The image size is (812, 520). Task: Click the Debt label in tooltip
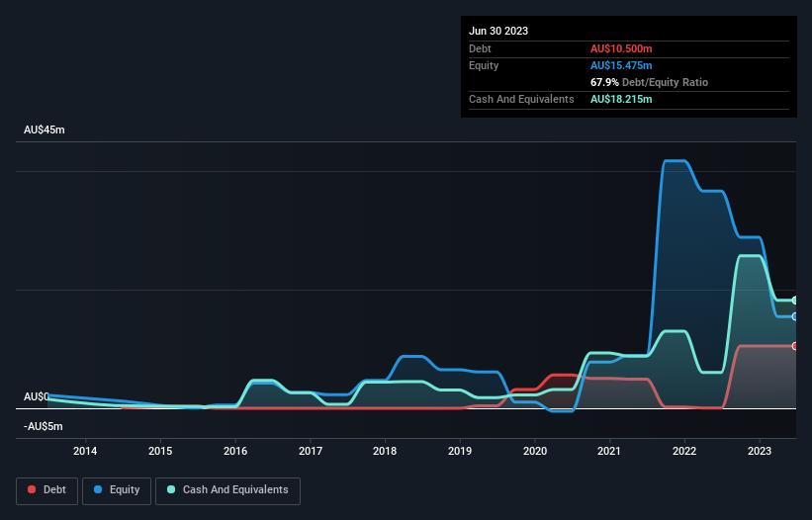point(480,48)
